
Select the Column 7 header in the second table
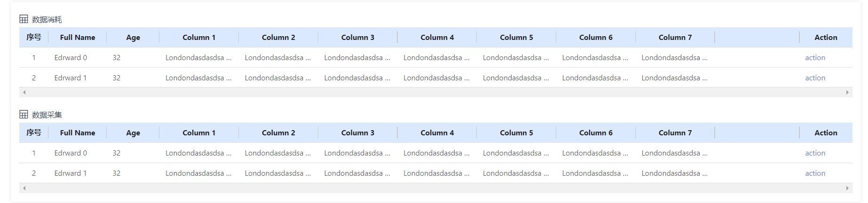675,133
